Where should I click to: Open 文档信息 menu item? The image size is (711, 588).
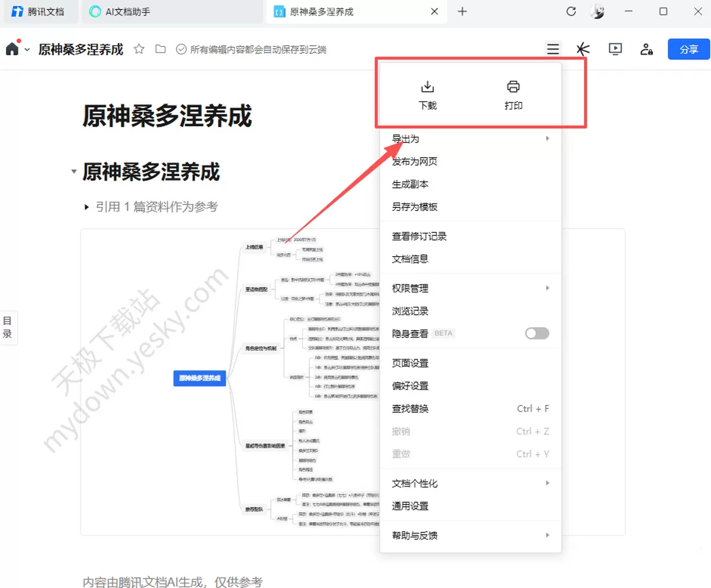pos(470,259)
